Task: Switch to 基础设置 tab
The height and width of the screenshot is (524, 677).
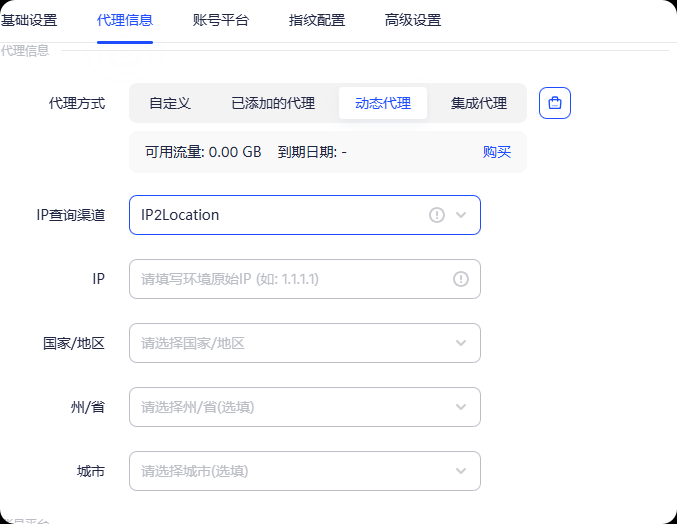Action: point(28,20)
